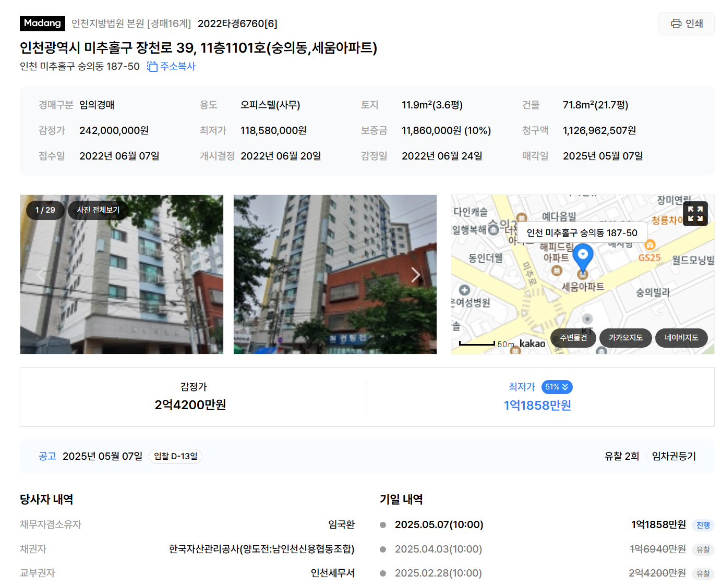This screenshot has height=588, width=722.
Task: Open the first apartment building photo
Action: [x=122, y=274]
